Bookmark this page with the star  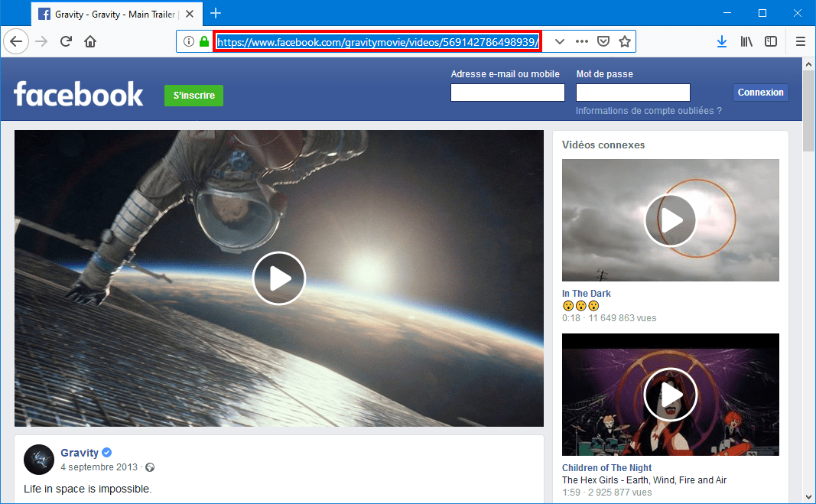[x=625, y=41]
